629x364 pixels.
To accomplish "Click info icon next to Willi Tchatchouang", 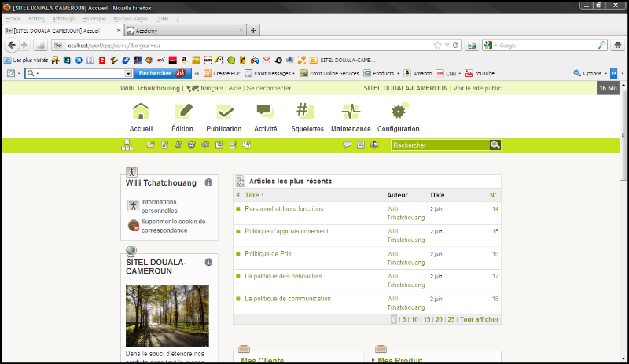I will [x=208, y=182].
